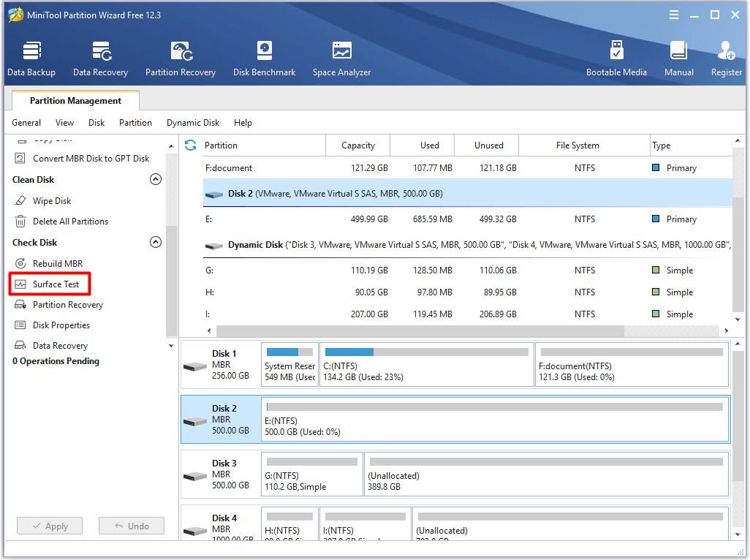Click Simple green swatch in G: row
Viewport: 750px width, 560px height.
coord(656,270)
